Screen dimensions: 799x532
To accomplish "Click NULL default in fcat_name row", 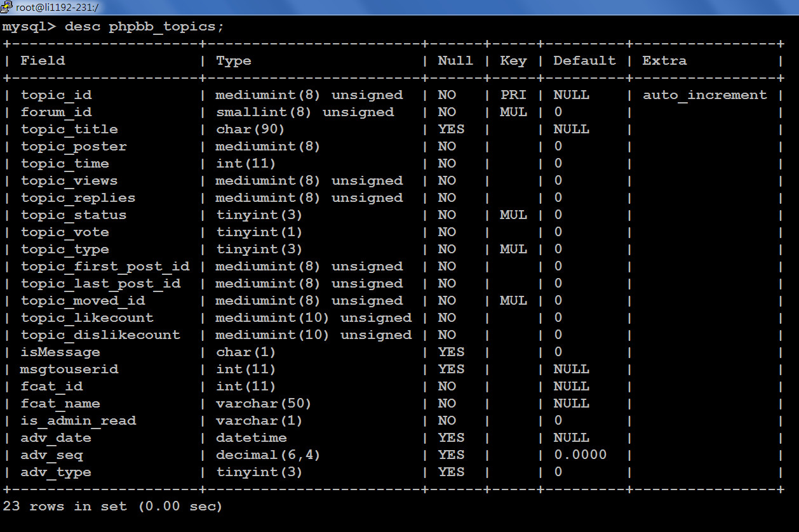I will pyautogui.click(x=571, y=403).
